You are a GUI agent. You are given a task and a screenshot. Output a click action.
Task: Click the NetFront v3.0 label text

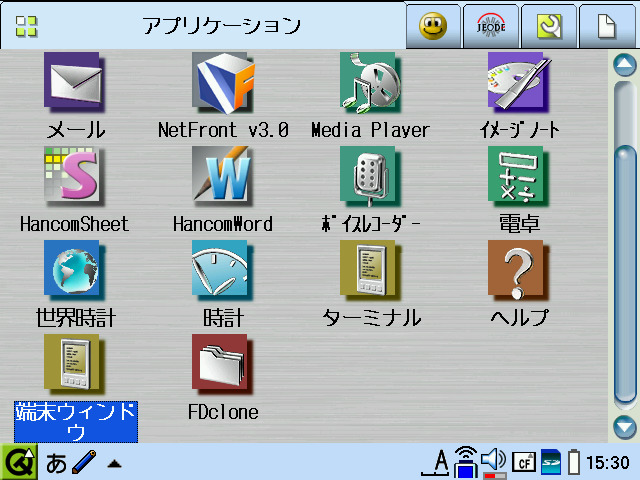click(223, 130)
